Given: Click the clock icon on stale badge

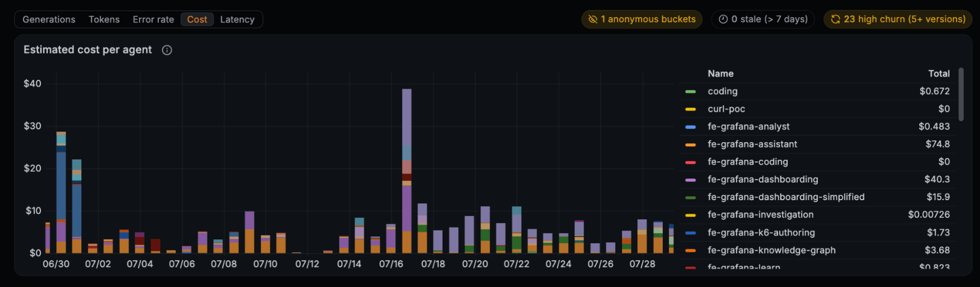Looking at the screenshot, I should tap(723, 19).
